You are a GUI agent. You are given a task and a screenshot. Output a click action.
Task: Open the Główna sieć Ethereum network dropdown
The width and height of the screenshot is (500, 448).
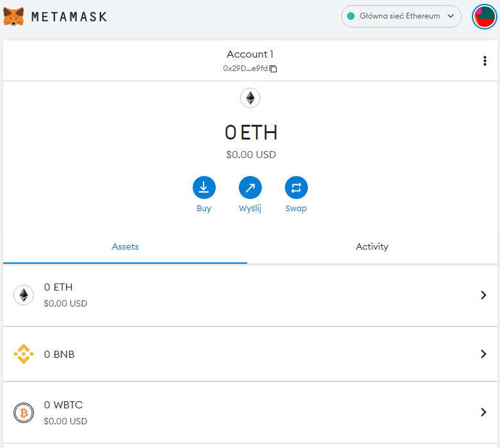pyautogui.click(x=401, y=17)
